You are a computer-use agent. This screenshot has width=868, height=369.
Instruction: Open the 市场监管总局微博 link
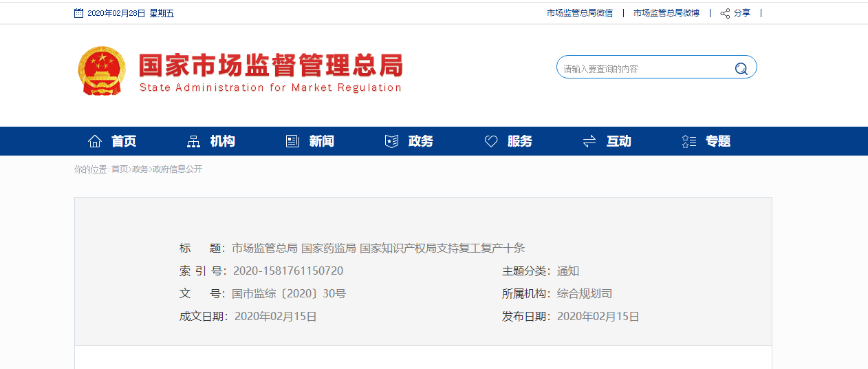click(x=666, y=13)
